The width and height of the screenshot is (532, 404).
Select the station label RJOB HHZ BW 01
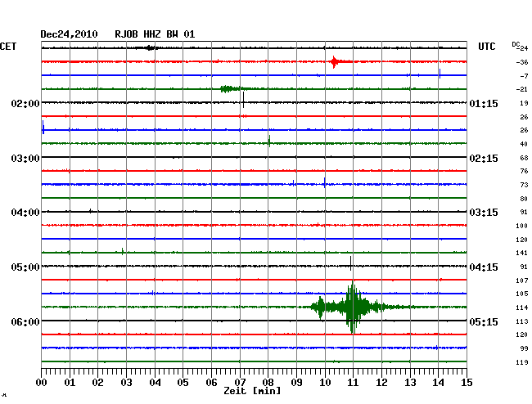155,34
